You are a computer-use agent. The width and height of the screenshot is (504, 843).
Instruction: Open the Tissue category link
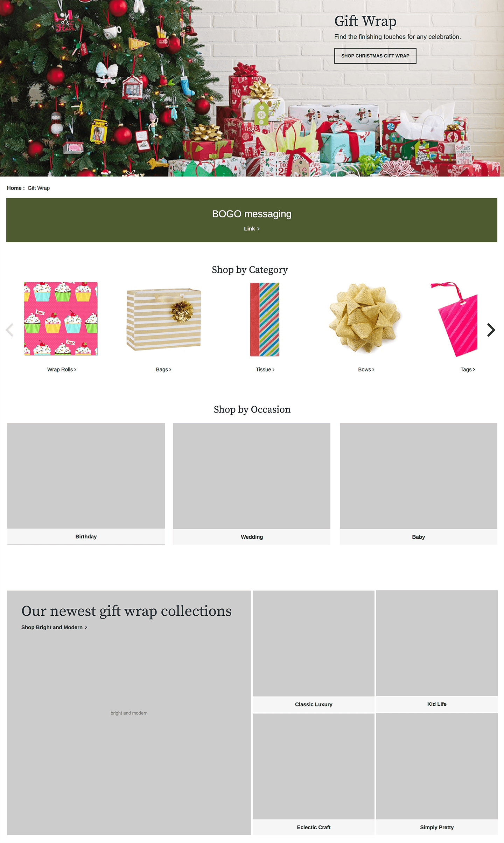[x=265, y=369]
